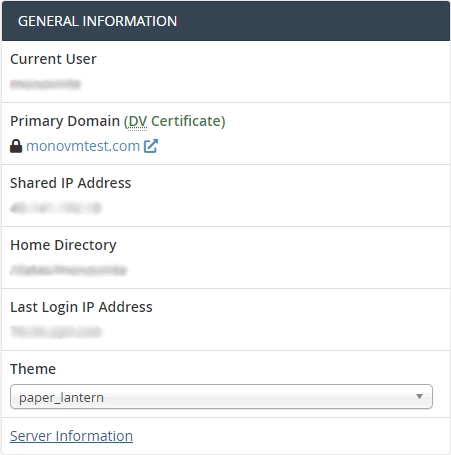Select the blurred home directory path

click(x=69, y=270)
